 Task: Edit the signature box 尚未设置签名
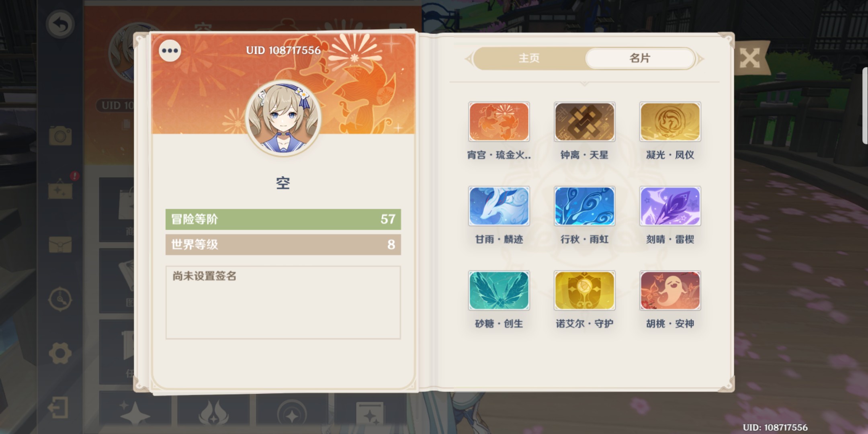283,302
